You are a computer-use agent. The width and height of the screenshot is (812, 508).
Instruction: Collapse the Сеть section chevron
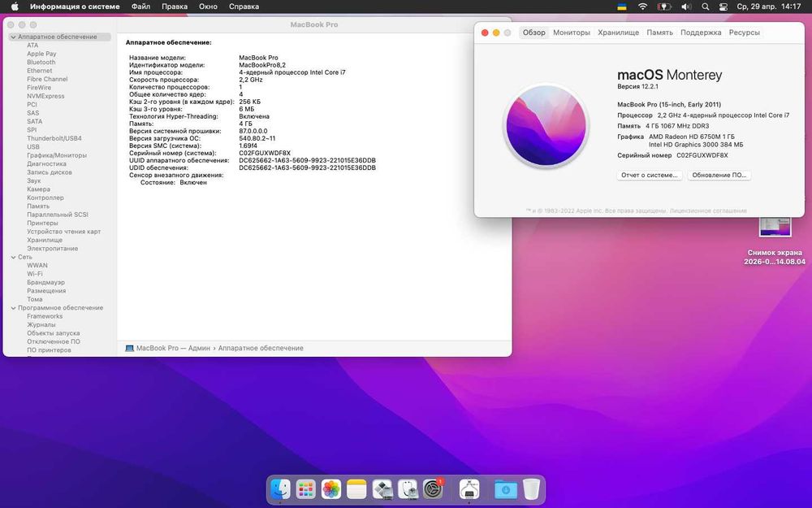[13, 257]
